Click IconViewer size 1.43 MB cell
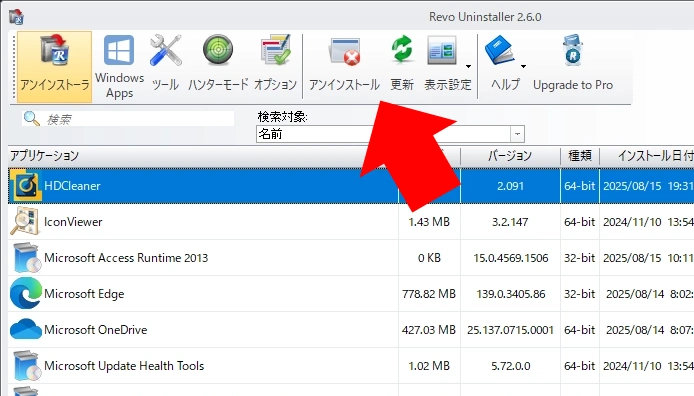The image size is (694, 396). point(429,222)
